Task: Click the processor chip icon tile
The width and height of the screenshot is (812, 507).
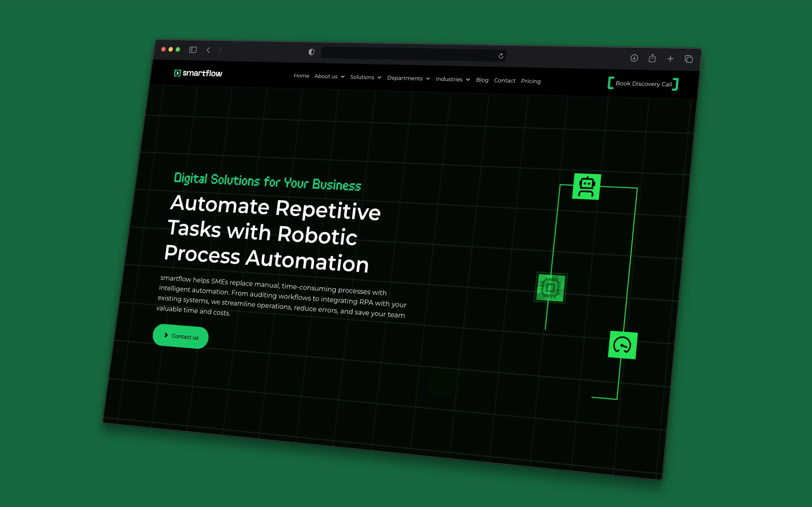Action: [550, 288]
